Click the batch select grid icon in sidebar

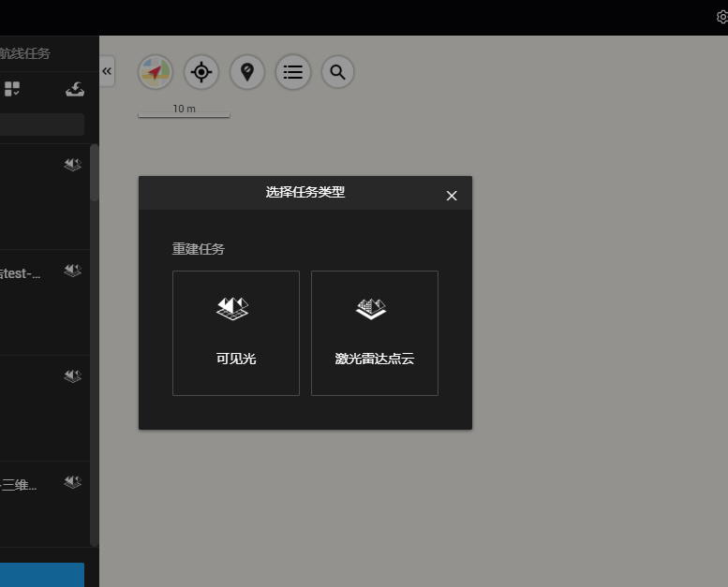pyautogui.click(x=12, y=89)
